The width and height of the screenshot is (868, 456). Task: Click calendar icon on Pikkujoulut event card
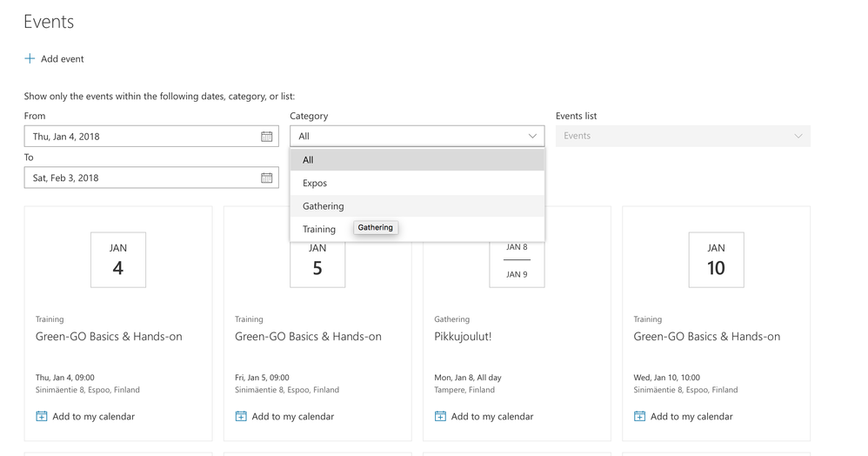(440, 416)
